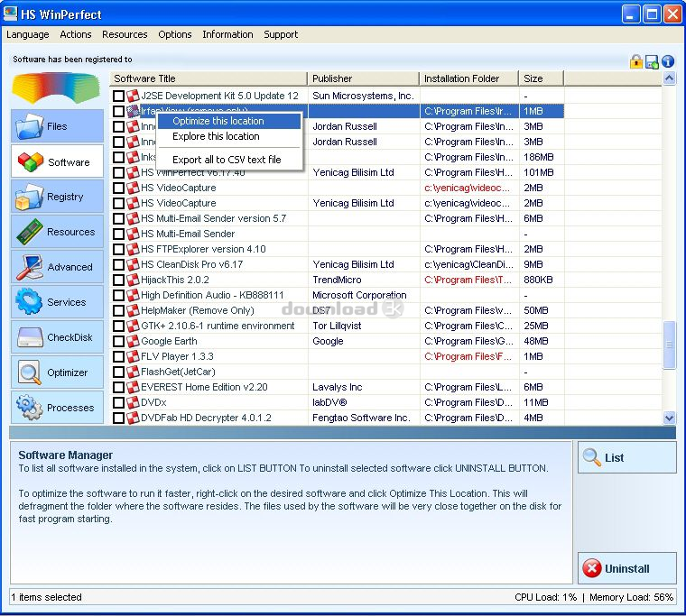
Task: Click the CPU Load: 1% status
Action: point(545,597)
